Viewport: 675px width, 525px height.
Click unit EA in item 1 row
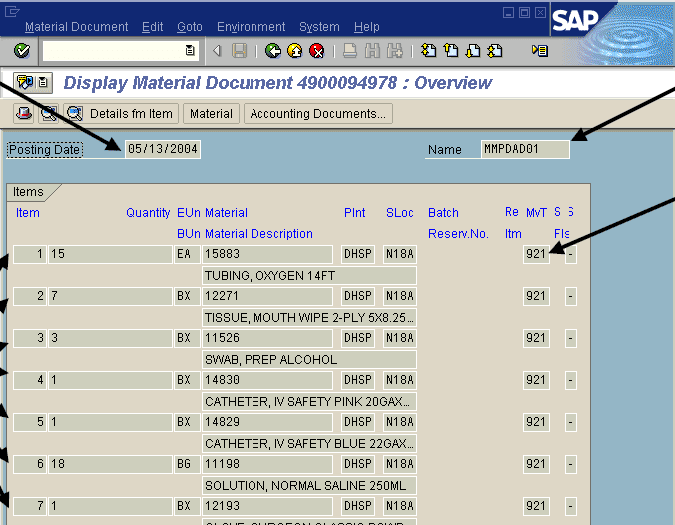[x=187, y=254]
